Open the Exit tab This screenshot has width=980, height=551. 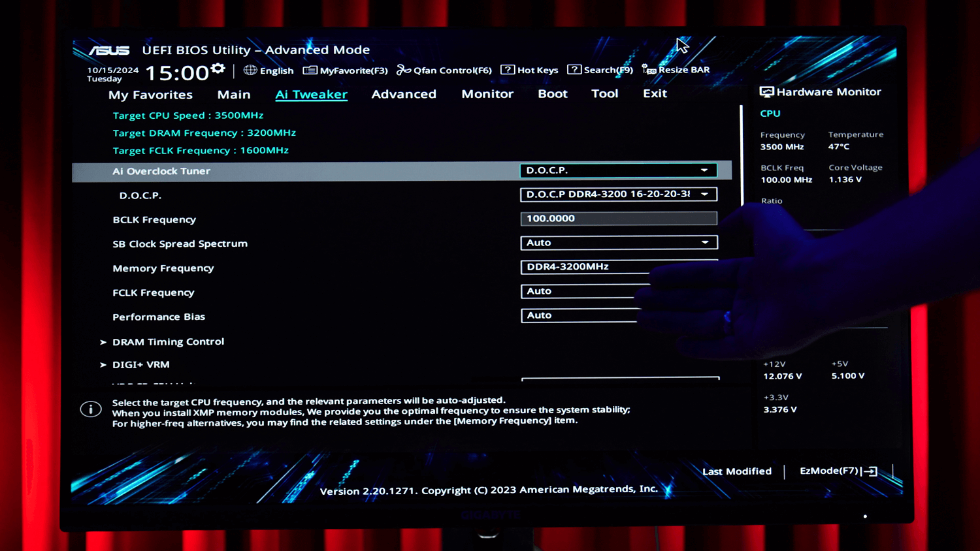(655, 93)
